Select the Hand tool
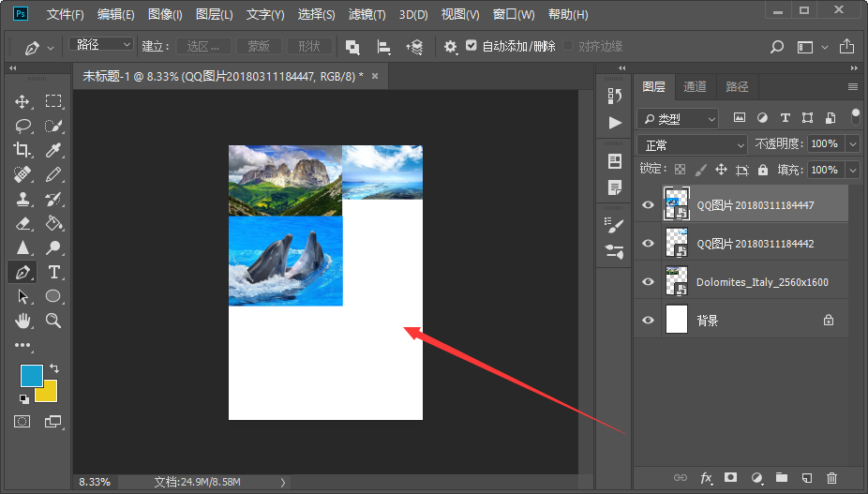This screenshot has width=868, height=494. click(x=22, y=321)
